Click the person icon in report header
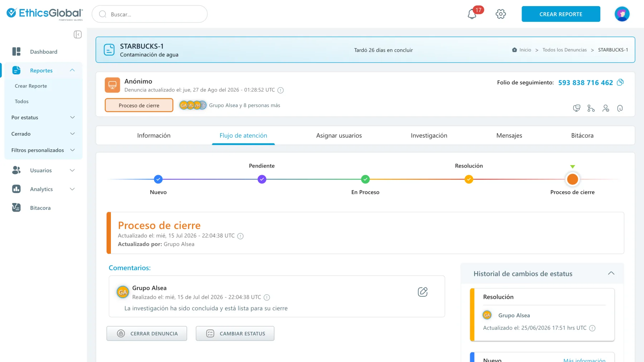The image size is (644, 362). pos(606,108)
